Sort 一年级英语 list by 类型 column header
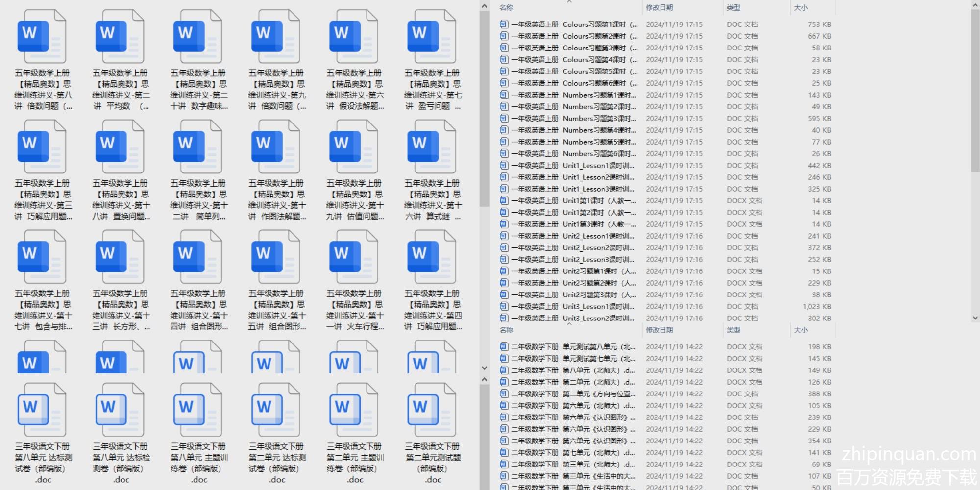Image resolution: width=980 pixels, height=490 pixels. click(x=733, y=8)
